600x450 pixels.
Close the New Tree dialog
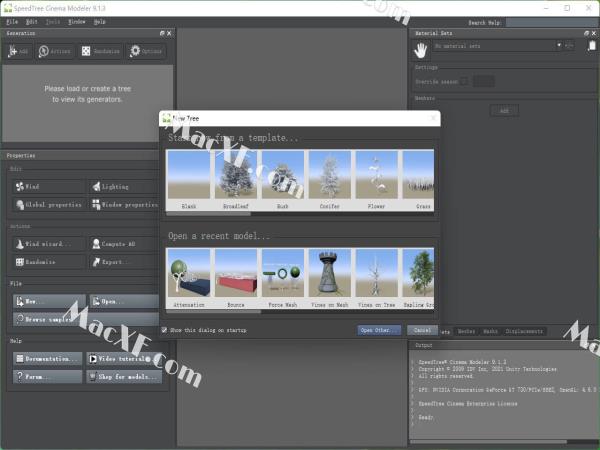[433, 118]
